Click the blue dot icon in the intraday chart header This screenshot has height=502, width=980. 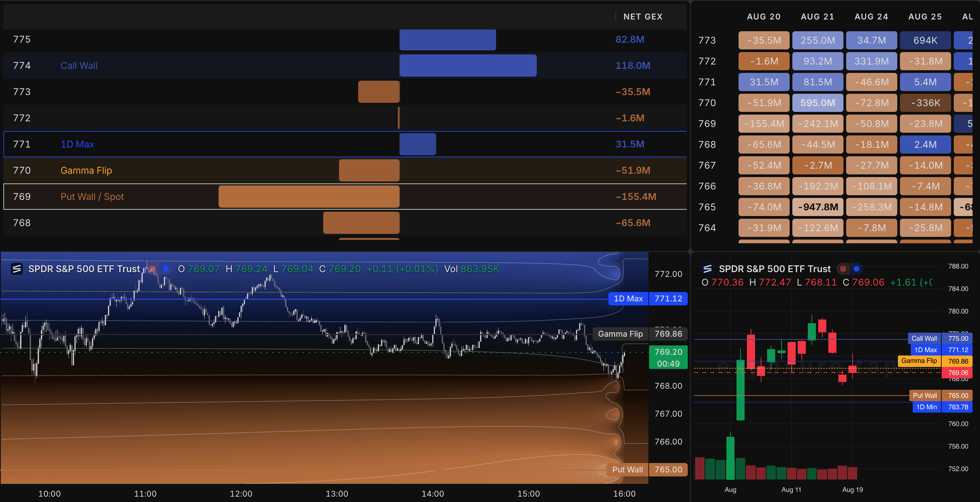click(x=166, y=269)
